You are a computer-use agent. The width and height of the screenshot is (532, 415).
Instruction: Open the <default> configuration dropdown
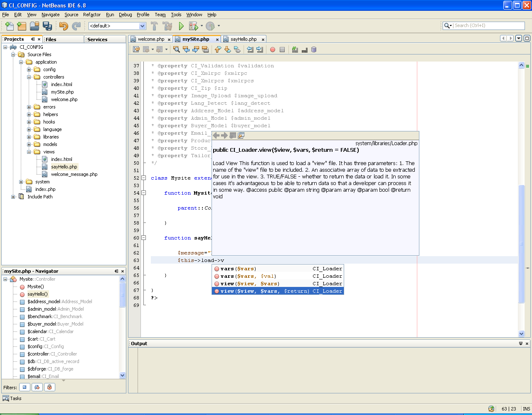click(x=142, y=25)
